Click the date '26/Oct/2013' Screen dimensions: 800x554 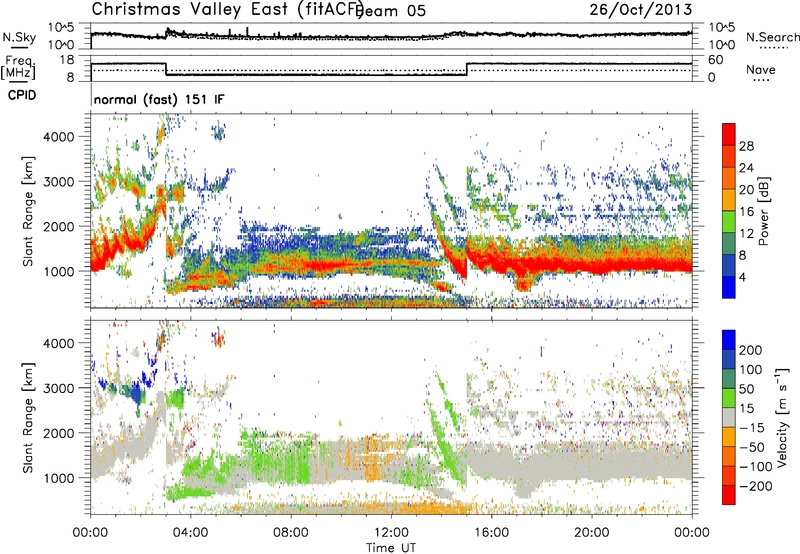coord(641,9)
